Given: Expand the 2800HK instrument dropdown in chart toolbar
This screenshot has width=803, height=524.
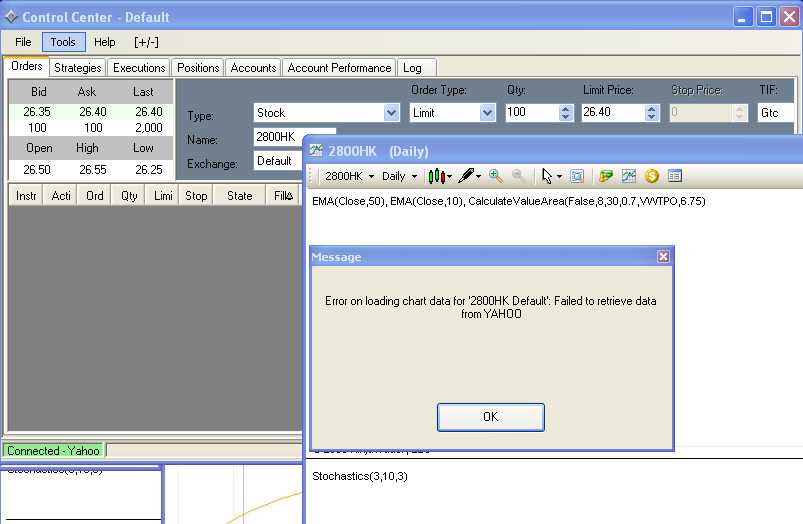Looking at the screenshot, I should coord(371,176).
